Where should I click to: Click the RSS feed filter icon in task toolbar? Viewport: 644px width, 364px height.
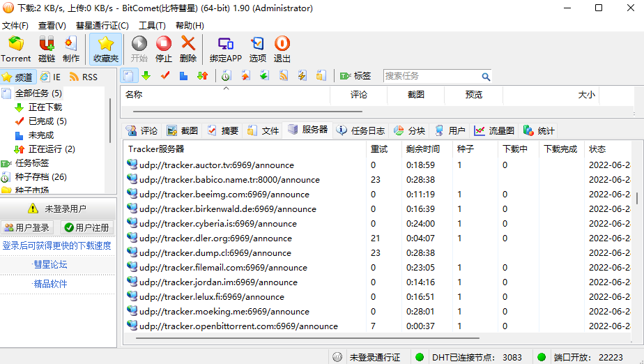tap(284, 75)
